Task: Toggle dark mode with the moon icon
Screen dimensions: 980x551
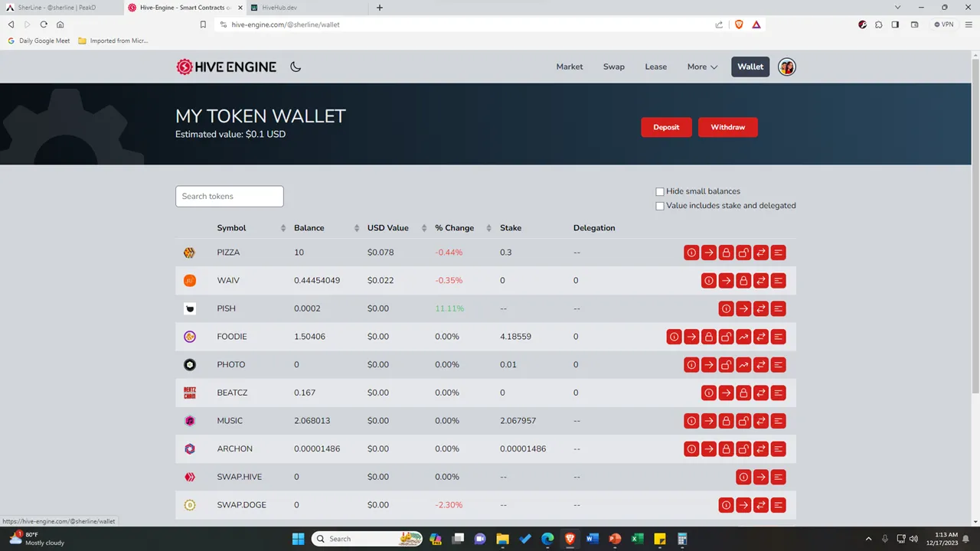Action: point(296,67)
